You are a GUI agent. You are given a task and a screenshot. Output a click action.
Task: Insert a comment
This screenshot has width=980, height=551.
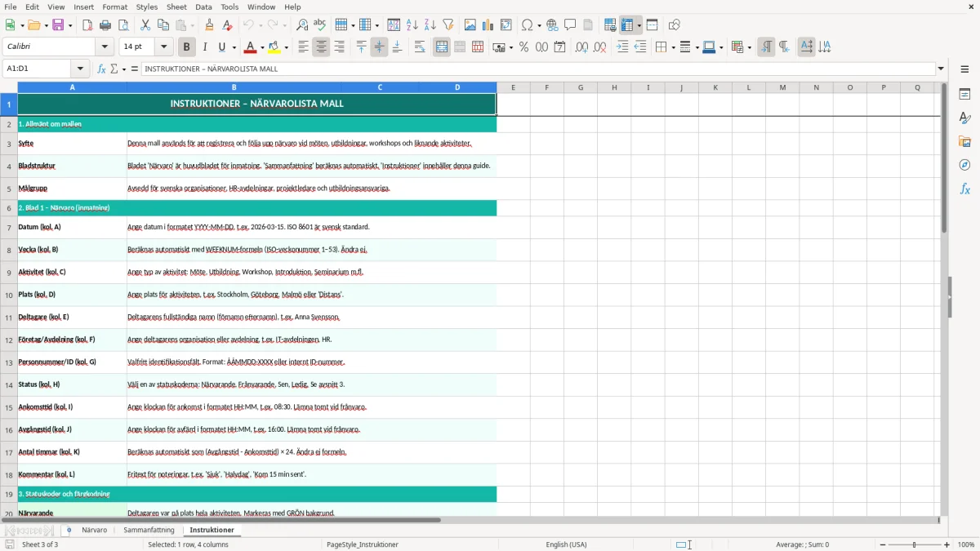pyautogui.click(x=570, y=25)
